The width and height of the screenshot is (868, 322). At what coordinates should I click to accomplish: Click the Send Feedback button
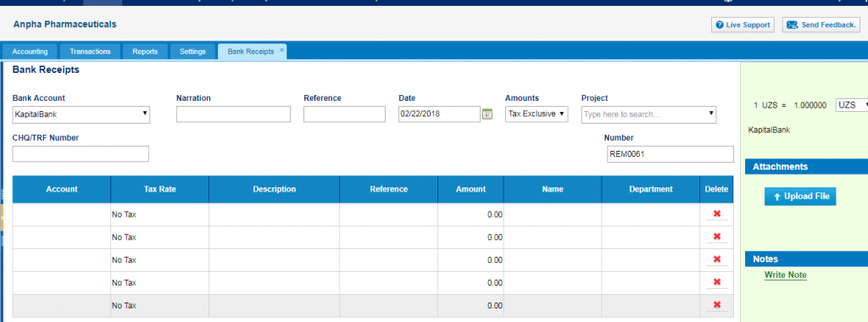point(821,25)
